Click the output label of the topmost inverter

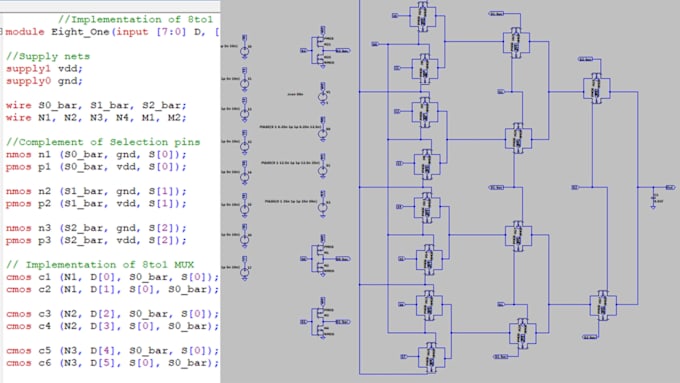(x=343, y=51)
